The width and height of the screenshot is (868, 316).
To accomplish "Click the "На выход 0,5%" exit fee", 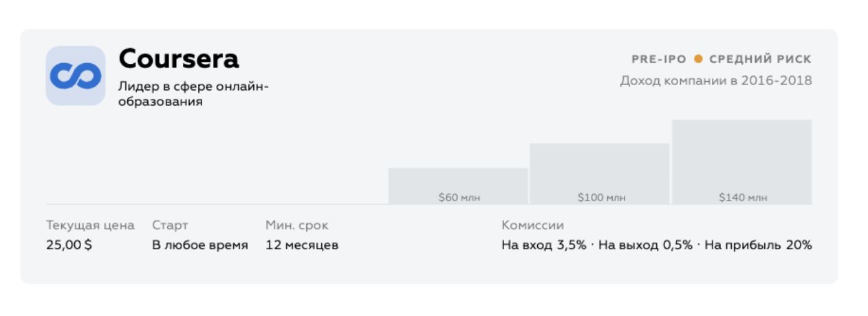I will tap(645, 245).
